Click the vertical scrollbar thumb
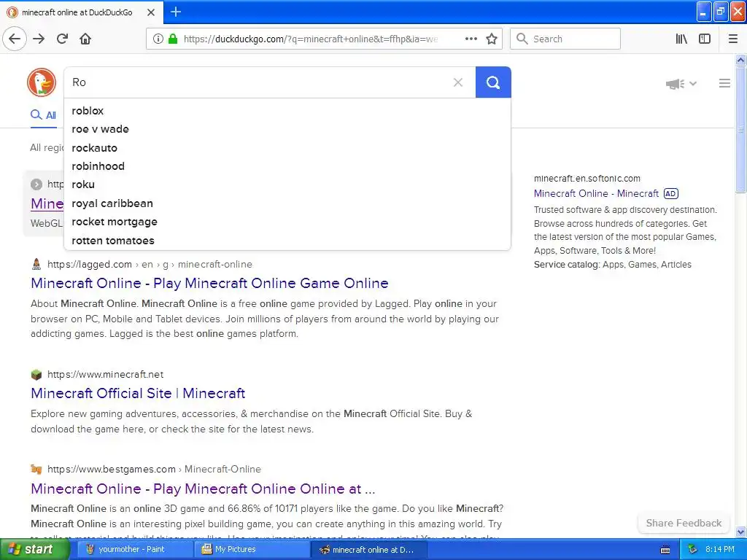747x560 pixels. pos(740,130)
